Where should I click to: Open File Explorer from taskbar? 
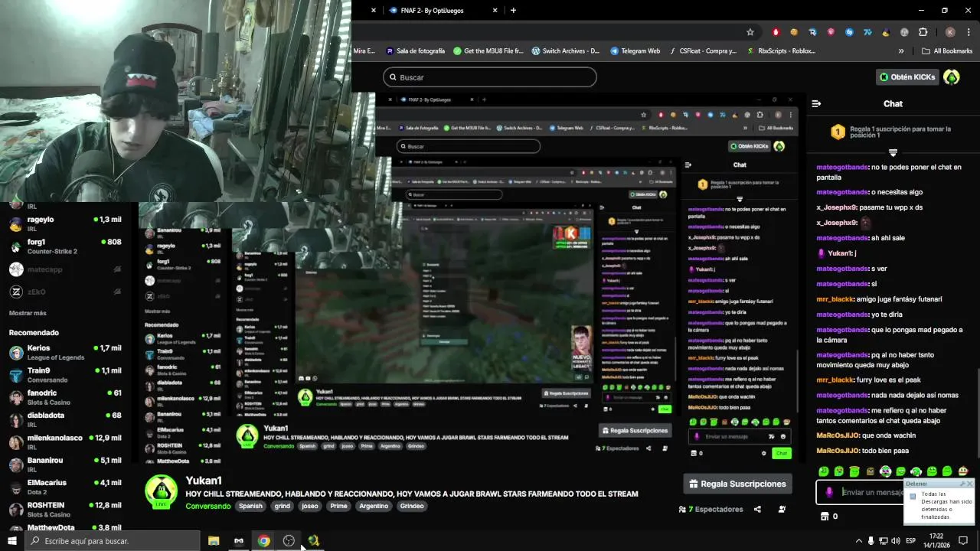coord(214,540)
